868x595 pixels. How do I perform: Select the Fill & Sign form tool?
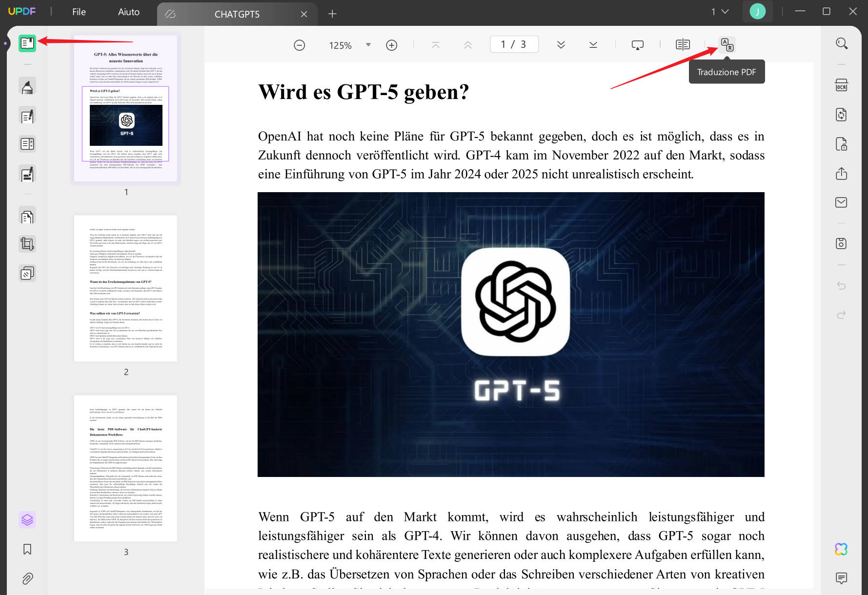27,174
